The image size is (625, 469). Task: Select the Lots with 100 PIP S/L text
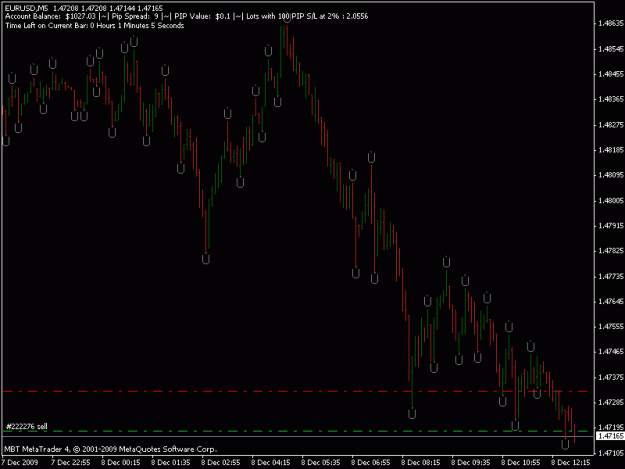pyautogui.click(x=307, y=16)
